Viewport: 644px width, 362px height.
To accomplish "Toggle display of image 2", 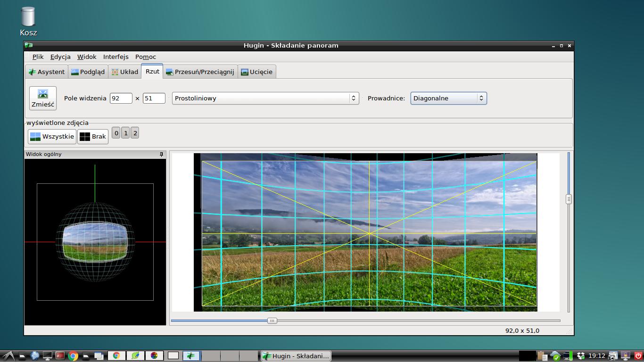I will pyautogui.click(x=135, y=133).
